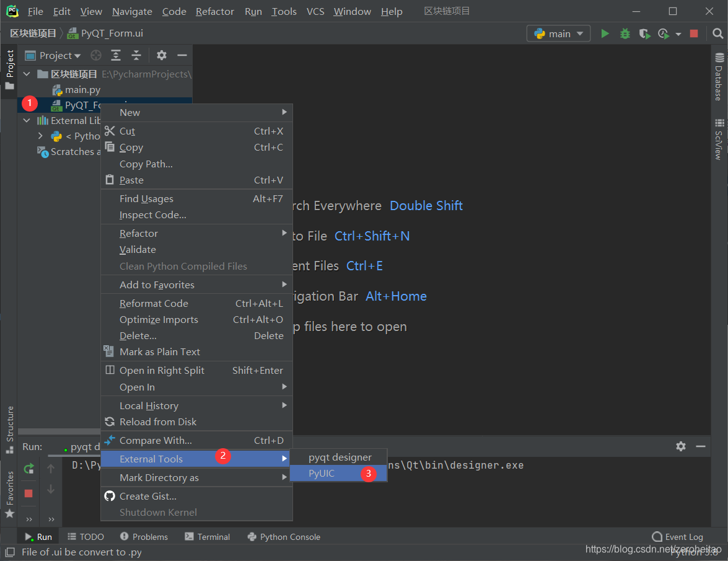Screen dimensions: 728x561
Task: Open Mark Directory as submenu
Action: pos(197,477)
